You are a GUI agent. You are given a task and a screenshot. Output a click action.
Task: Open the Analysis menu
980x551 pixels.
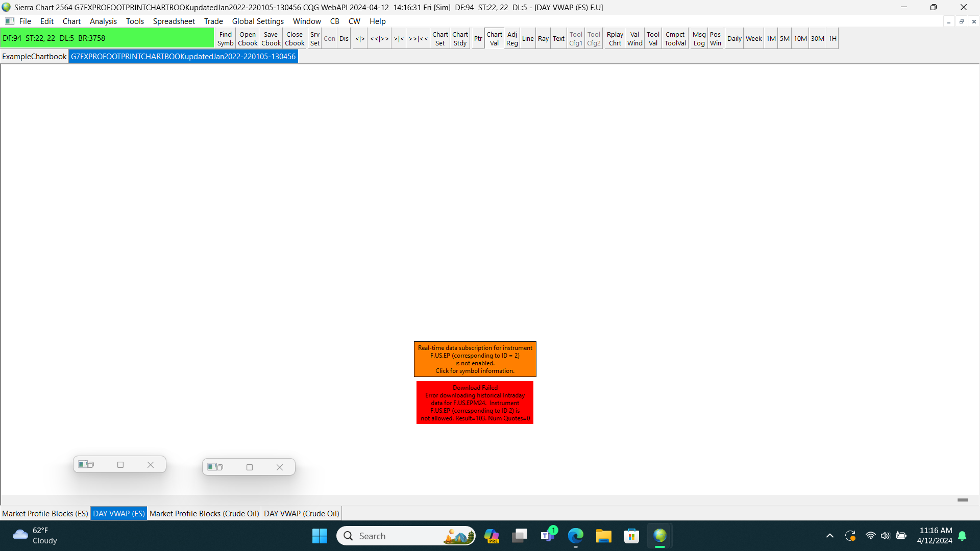103,21
